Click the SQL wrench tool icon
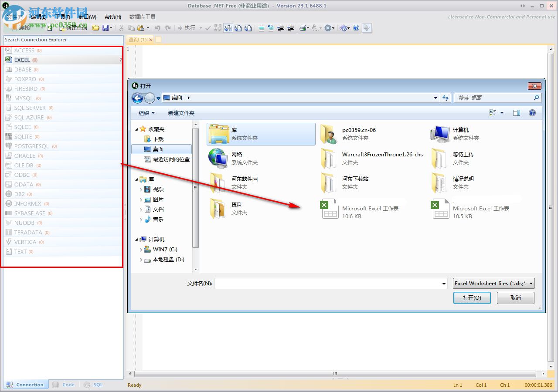Viewport: 558px width, 392px height. 315,28
